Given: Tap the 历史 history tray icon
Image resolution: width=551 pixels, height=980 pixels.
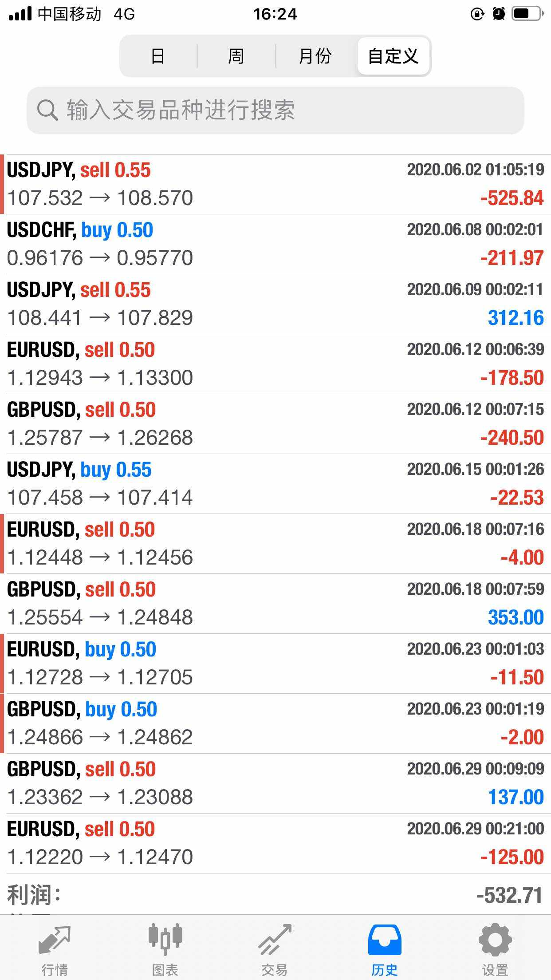Looking at the screenshot, I should 385,940.
